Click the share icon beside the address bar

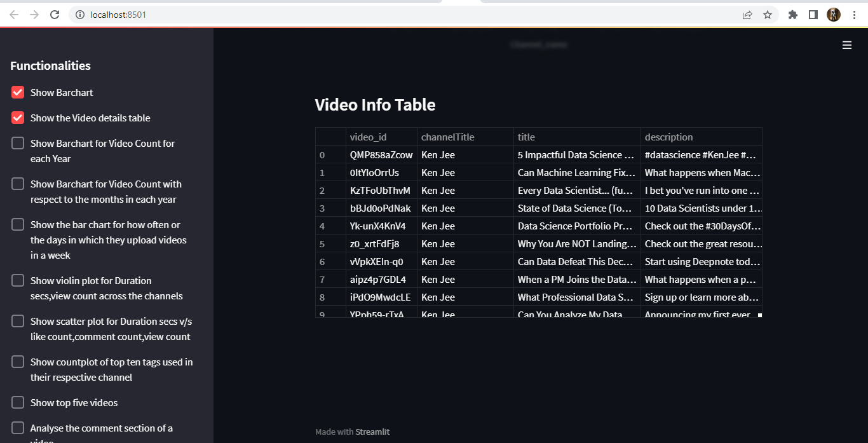[747, 14]
